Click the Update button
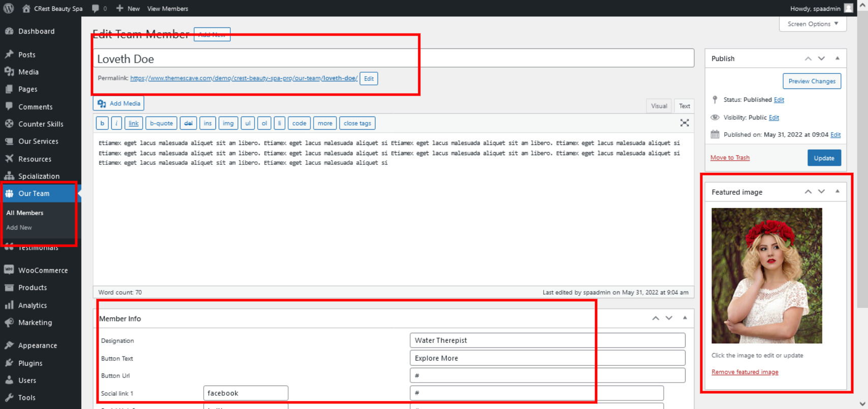The height and width of the screenshot is (409, 868). click(824, 158)
